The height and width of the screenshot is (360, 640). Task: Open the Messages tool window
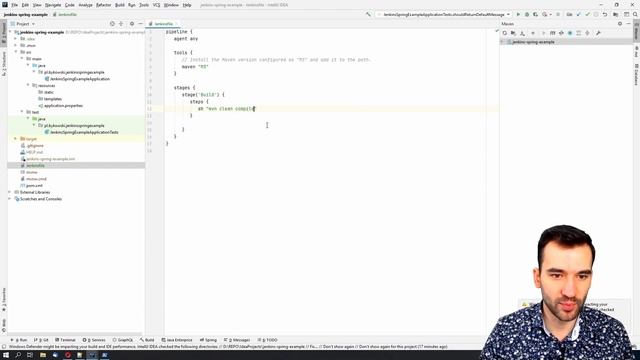pos(237,340)
